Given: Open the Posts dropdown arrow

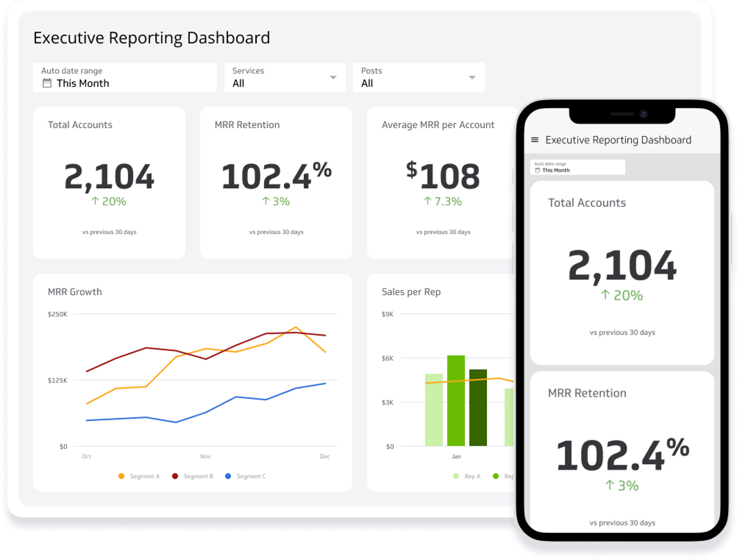Looking at the screenshot, I should (x=472, y=77).
